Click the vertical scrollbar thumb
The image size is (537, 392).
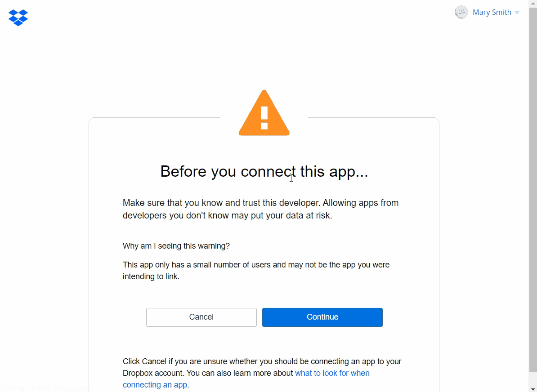(533, 180)
